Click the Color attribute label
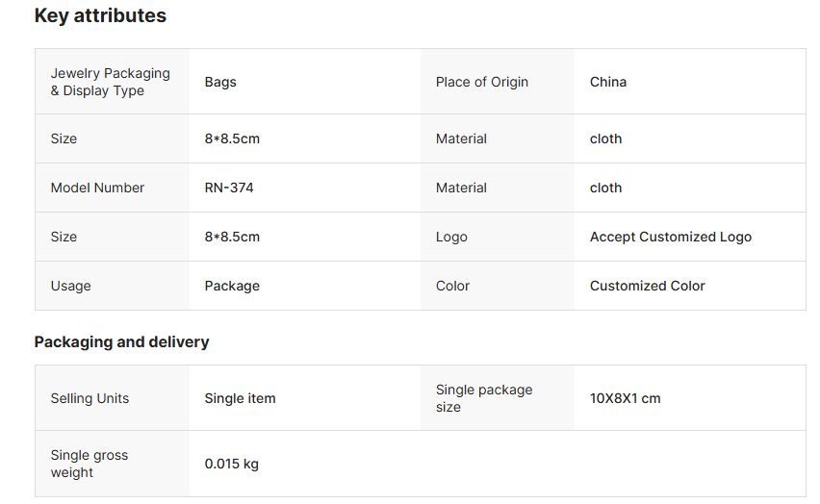The image size is (820, 504). tap(452, 287)
